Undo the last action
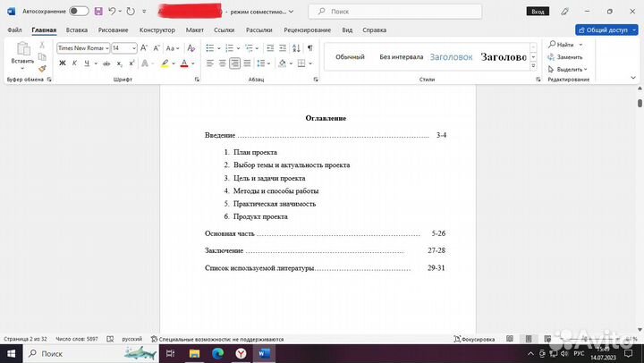This screenshot has height=363, width=644. pyautogui.click(x=112, y=12)
